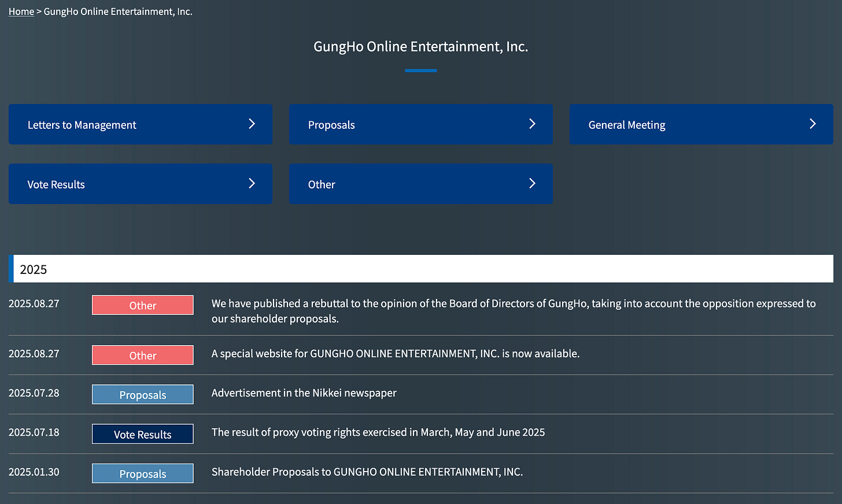Image resolution: width=842 pixels, height=504 pixels.
Task: Click the 2025 year heading
Action: (x=421, y=269)
